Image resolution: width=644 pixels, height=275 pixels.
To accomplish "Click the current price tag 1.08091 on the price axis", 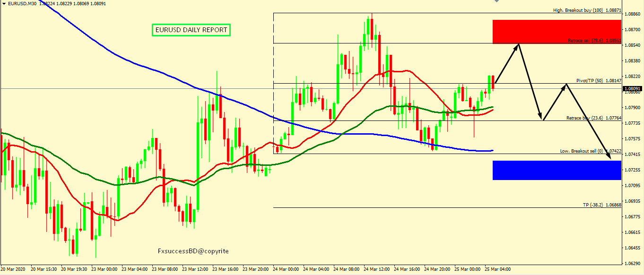I will click(633, 88).
